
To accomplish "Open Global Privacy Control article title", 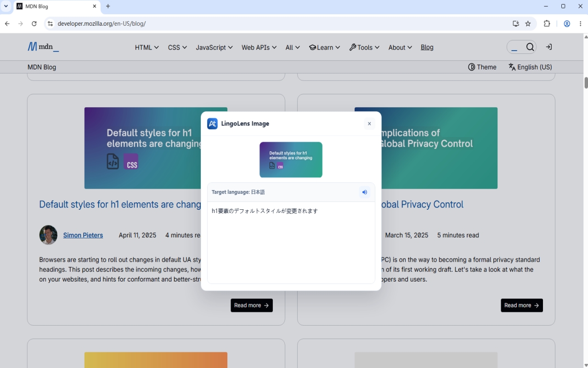I will [422, 204].
